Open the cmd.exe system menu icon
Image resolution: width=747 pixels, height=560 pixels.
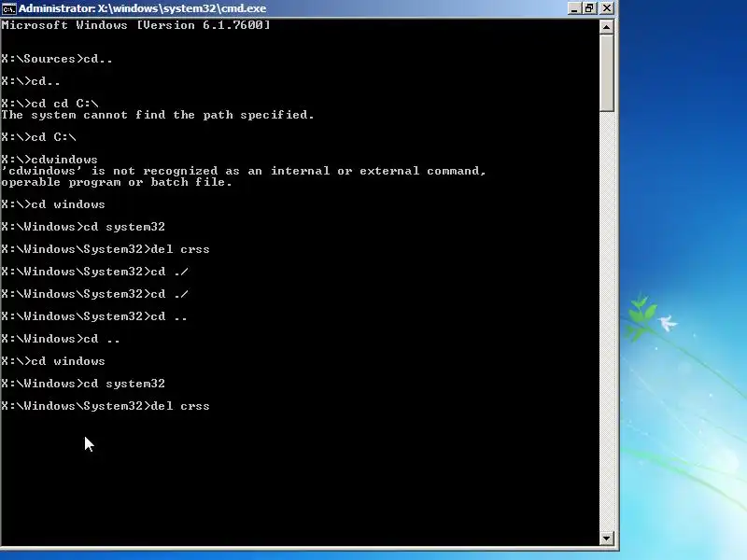[x=8, y=8]
